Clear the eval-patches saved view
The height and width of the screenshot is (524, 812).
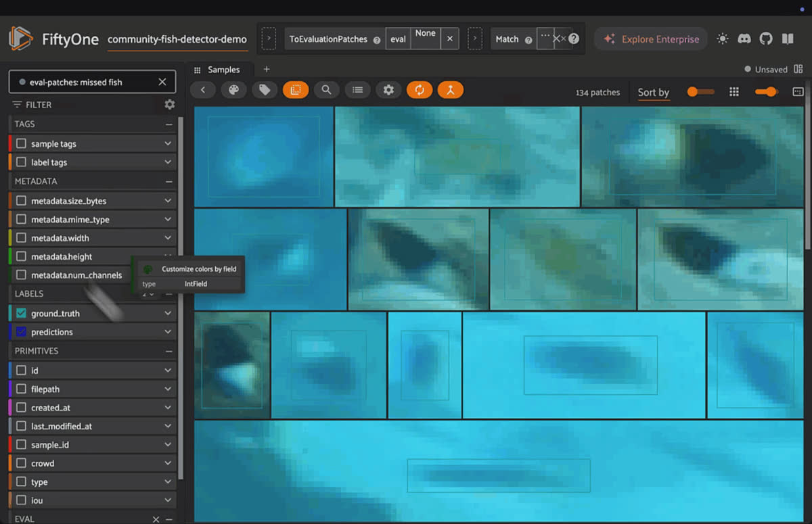click(x=162, y=82)
